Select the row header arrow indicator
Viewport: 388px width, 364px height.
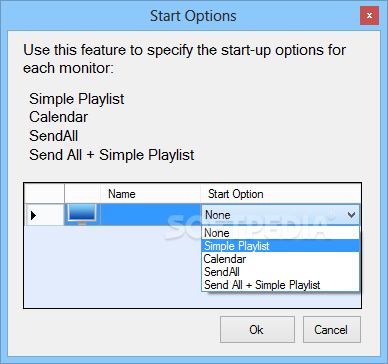pyautogui.click(x=33, y=216)
